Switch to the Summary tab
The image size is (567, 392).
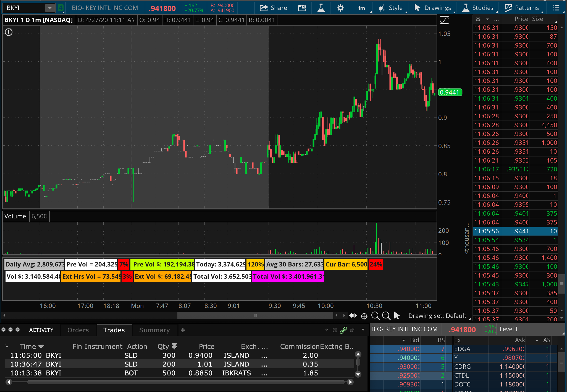154,330
